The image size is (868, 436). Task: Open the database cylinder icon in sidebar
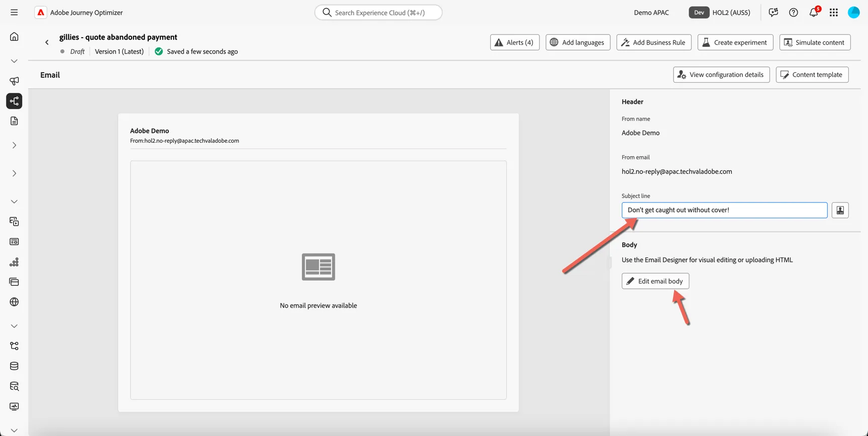click(14, 366)
